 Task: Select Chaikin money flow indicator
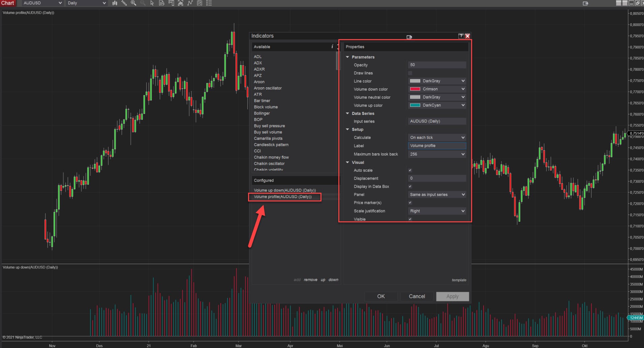pos(271,157)
